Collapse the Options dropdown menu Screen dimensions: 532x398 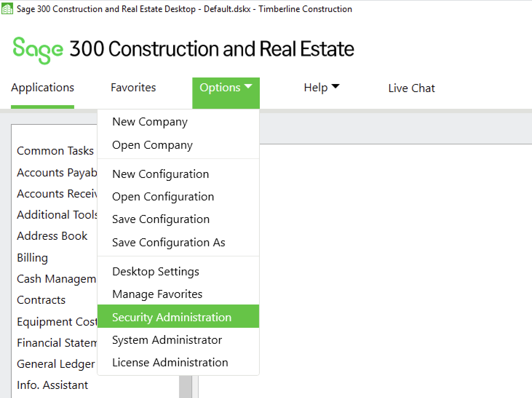click(x=226, y=93)
